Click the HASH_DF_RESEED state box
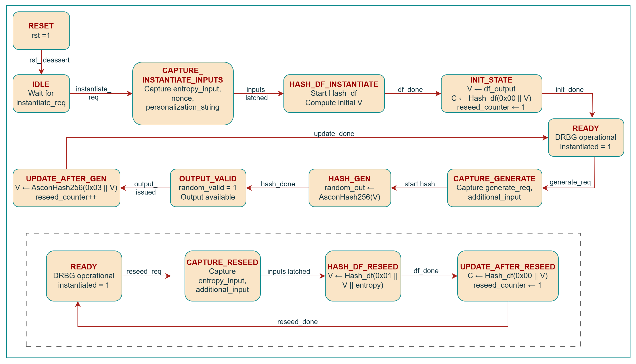This screenshot has height=364, width=636. [363, 276]
